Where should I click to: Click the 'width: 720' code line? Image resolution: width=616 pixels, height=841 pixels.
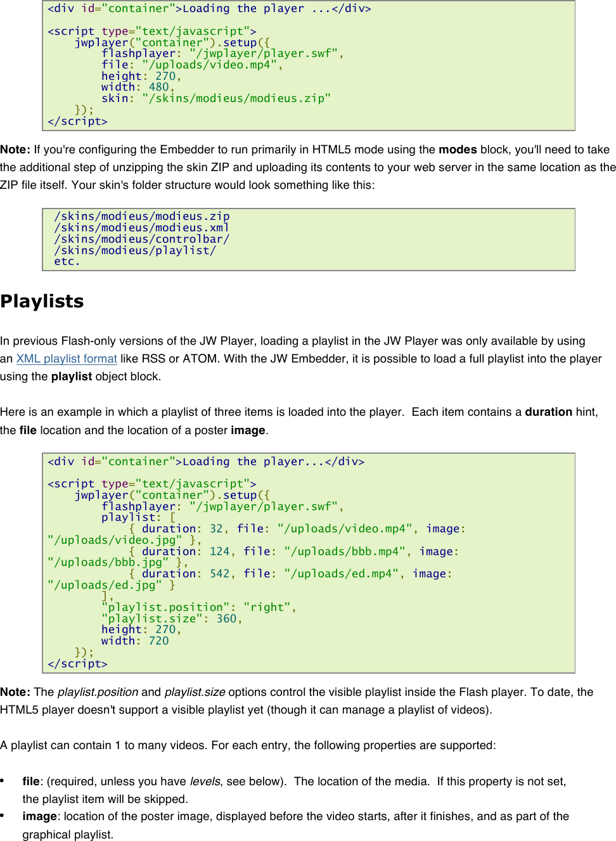click(x=135, y=641)
